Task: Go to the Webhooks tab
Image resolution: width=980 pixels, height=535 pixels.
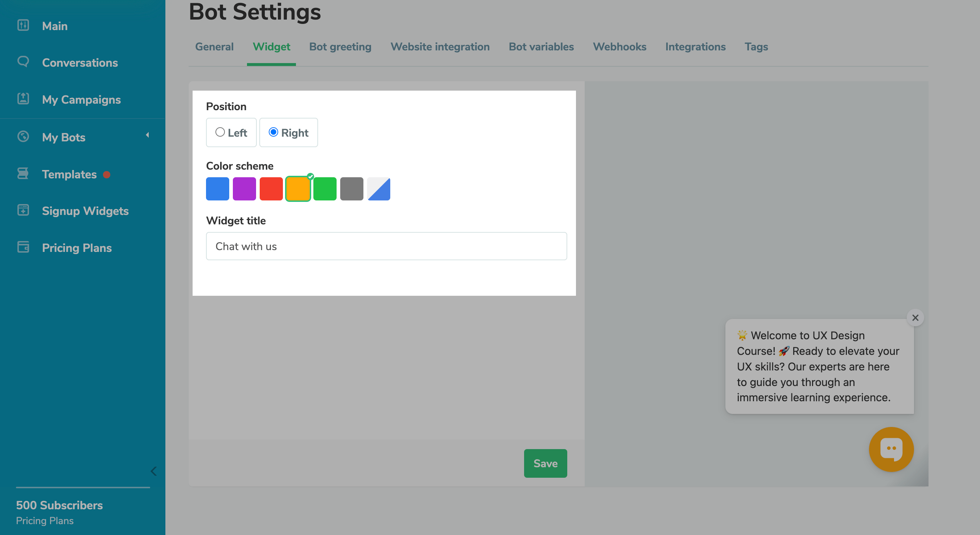Action: coord(619,47)
